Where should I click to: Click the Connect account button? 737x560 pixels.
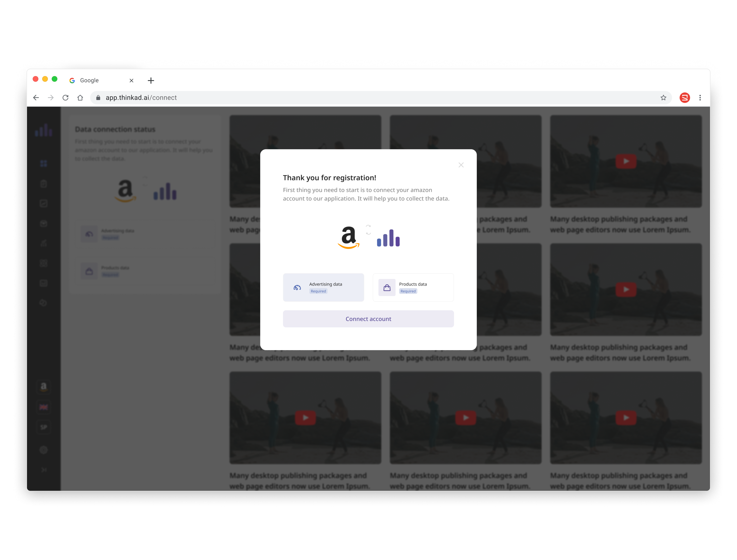point(368,319)
